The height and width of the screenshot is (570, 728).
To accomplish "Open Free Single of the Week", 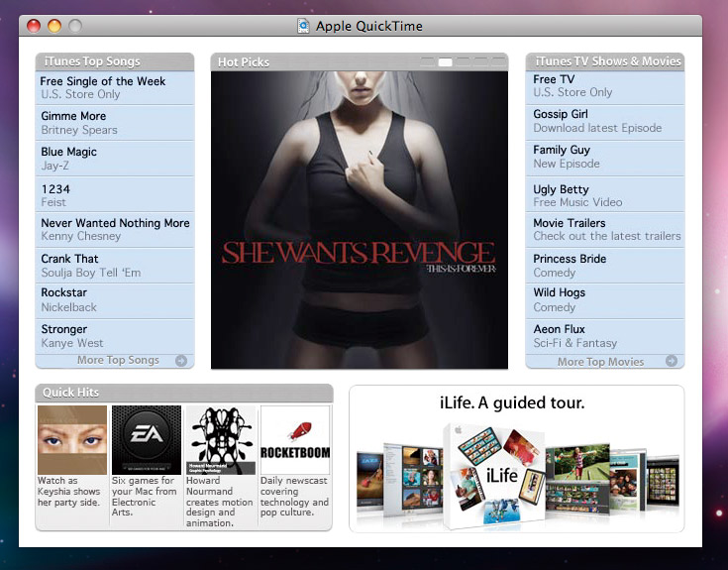I will tap(115, 88).
